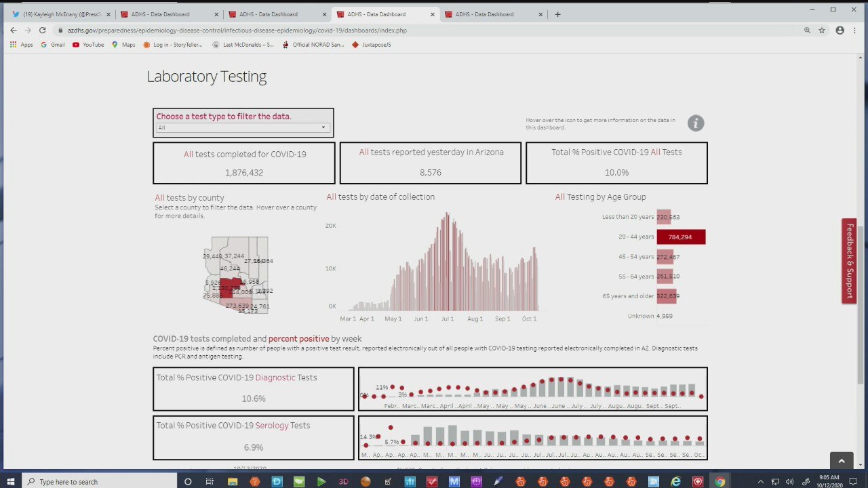The width and height of the screenshot is (868, 488).
Task: Switch to the Kayleigh McEnany Twitter tab
Action: (60, 14)
